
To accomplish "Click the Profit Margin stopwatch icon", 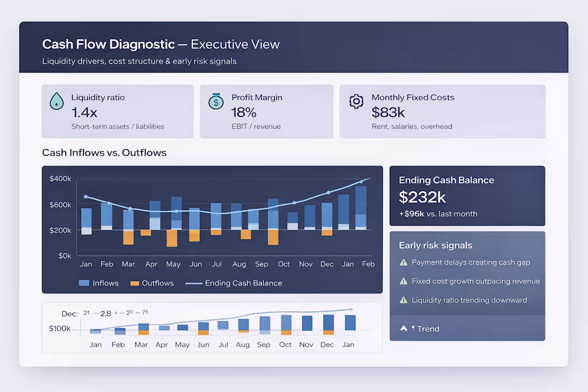I will click(215, 101).
